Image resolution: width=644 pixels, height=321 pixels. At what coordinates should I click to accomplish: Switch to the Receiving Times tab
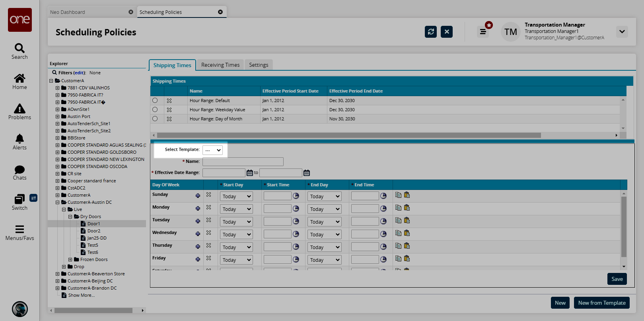coord(220,65)
